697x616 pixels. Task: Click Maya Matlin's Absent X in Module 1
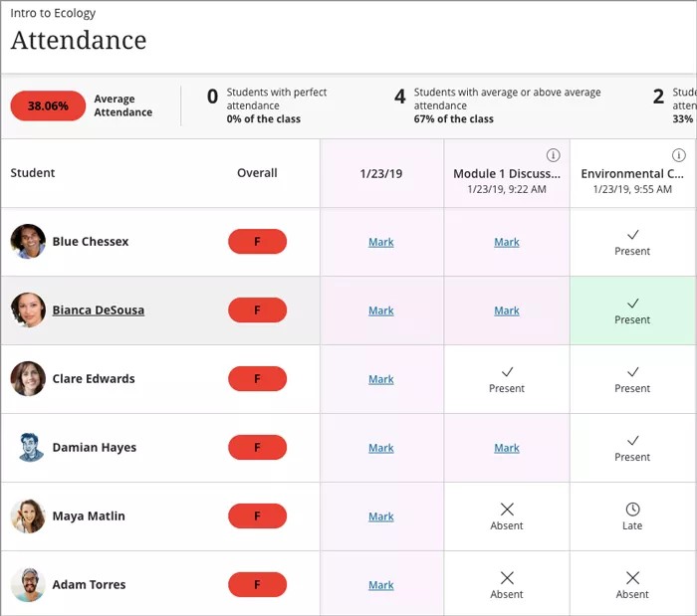[x=507, y=510]
